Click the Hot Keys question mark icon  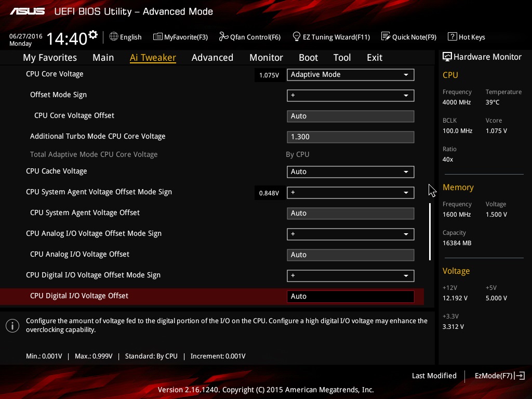(x=453, y=36)
